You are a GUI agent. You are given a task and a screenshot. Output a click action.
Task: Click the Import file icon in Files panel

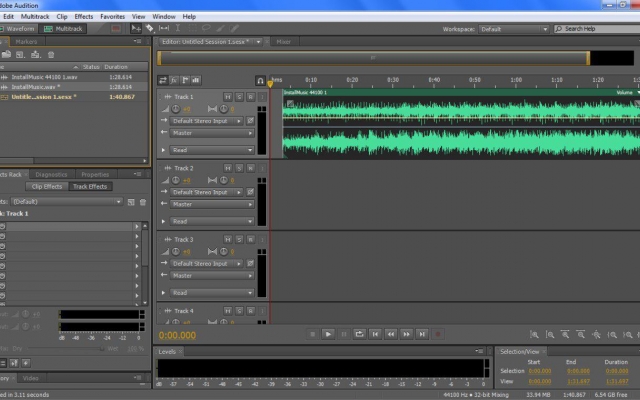(36, 54)
